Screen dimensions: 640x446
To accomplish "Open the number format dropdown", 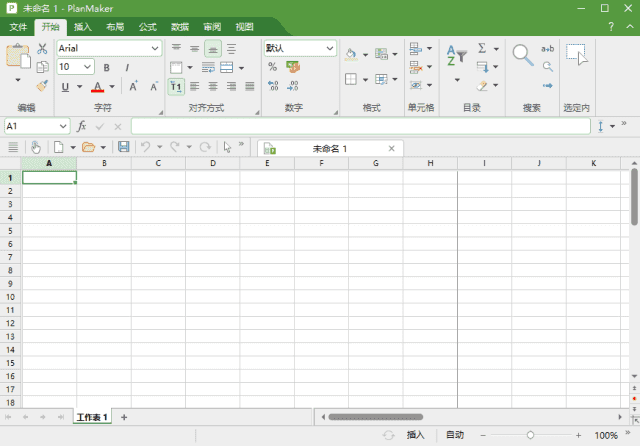I will point(300,48).
